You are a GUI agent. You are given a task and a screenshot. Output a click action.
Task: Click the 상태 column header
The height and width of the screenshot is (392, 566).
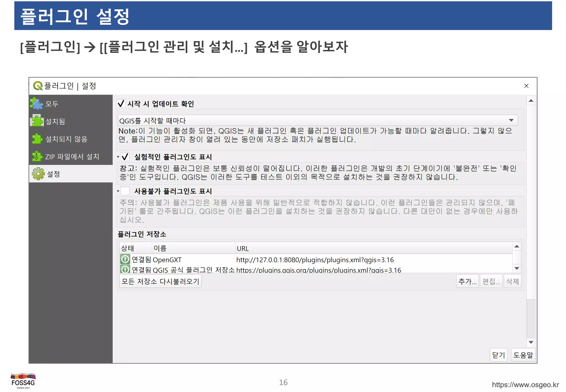(x=136, y=248)
